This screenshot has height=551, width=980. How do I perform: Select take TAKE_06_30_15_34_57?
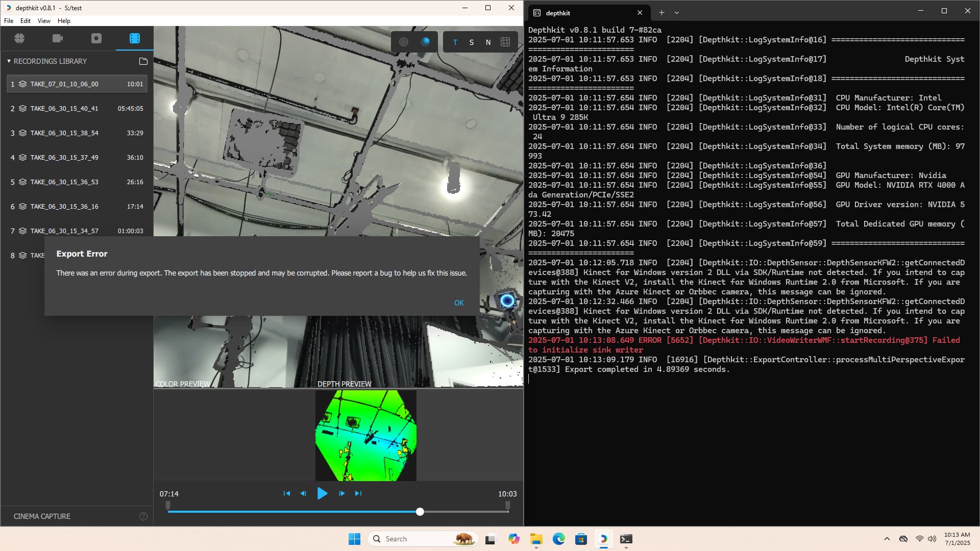click(77, 231)
